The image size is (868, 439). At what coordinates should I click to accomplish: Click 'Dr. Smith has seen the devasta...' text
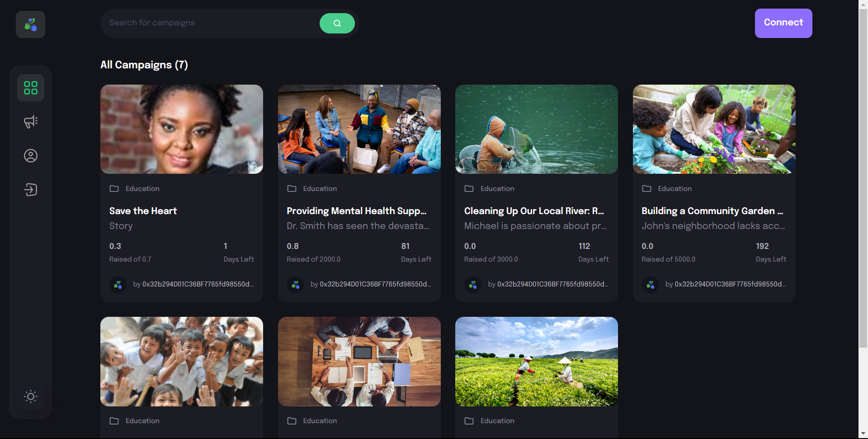(x=358, y=226)
